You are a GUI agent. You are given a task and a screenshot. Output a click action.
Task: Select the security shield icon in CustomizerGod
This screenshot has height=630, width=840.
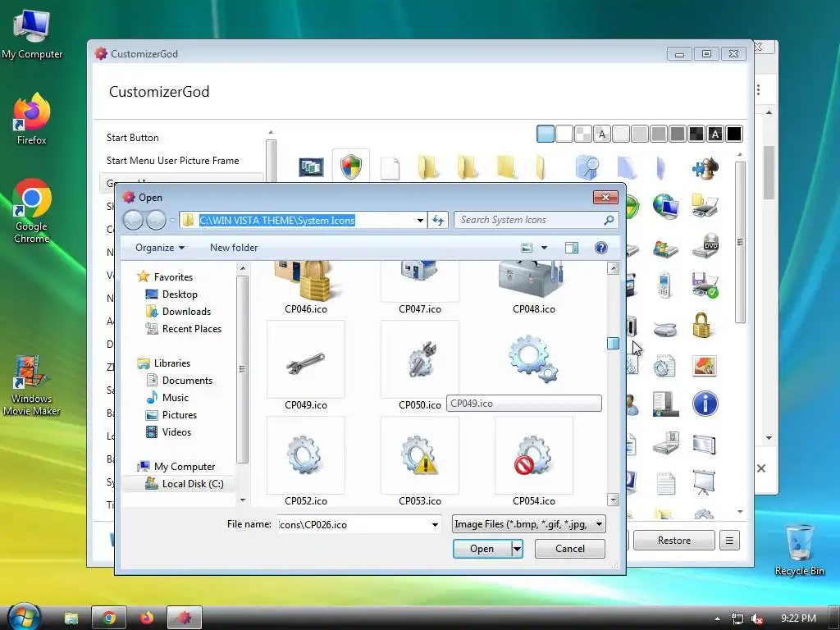[x=351, y=167]
